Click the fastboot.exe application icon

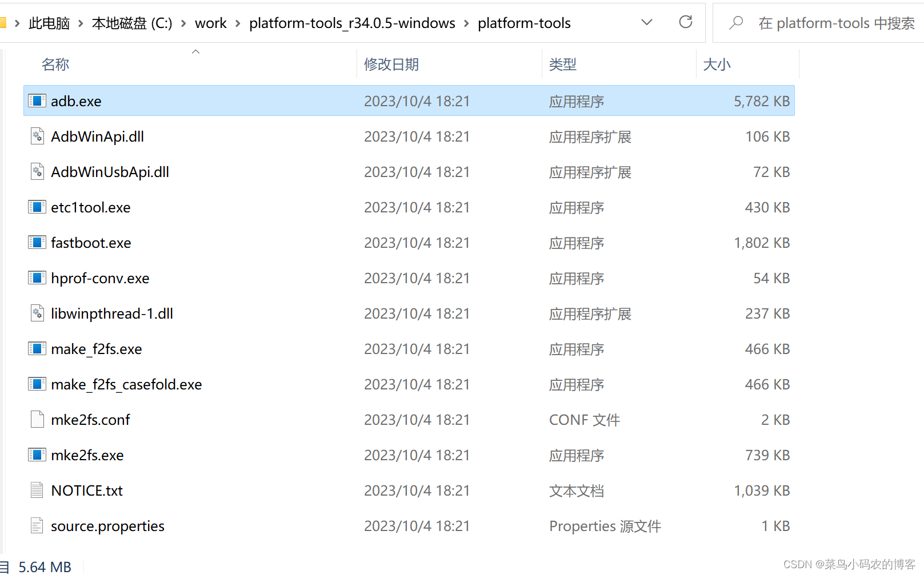[37, 243]
